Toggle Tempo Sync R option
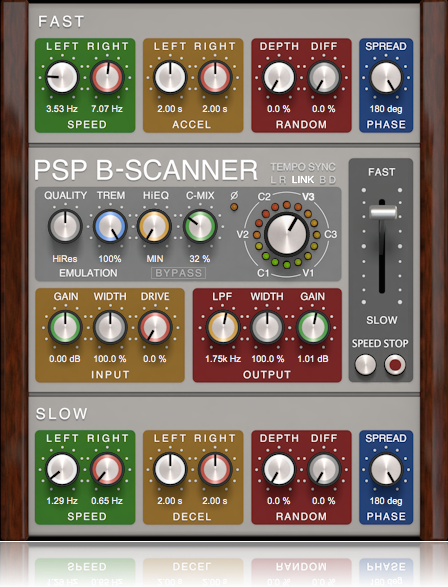The image size is (448, 587). click(x=283, y=180)
